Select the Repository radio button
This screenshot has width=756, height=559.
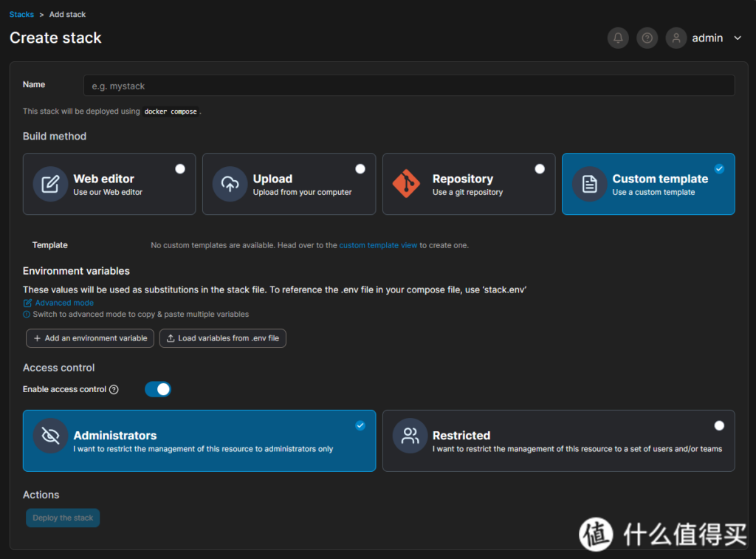540,169
